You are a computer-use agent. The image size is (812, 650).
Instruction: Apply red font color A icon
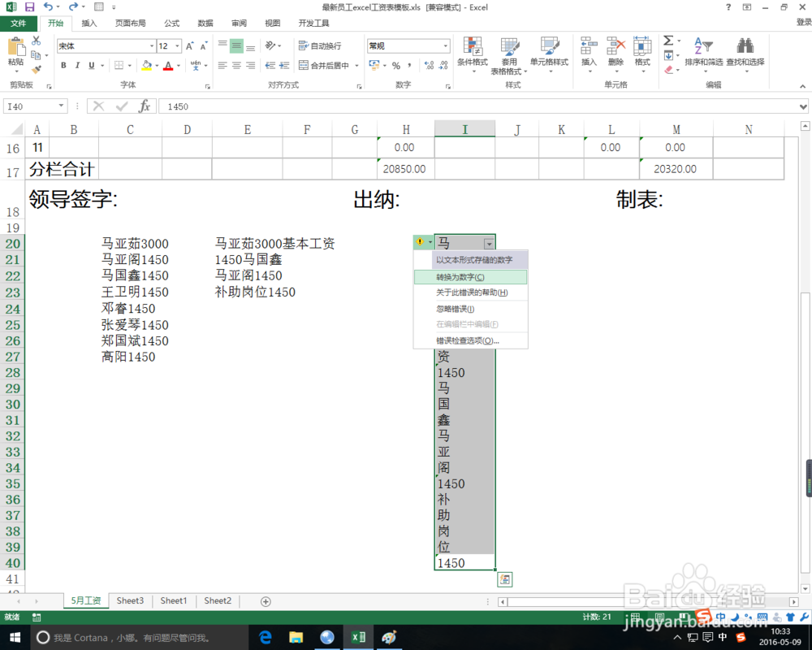168,65
